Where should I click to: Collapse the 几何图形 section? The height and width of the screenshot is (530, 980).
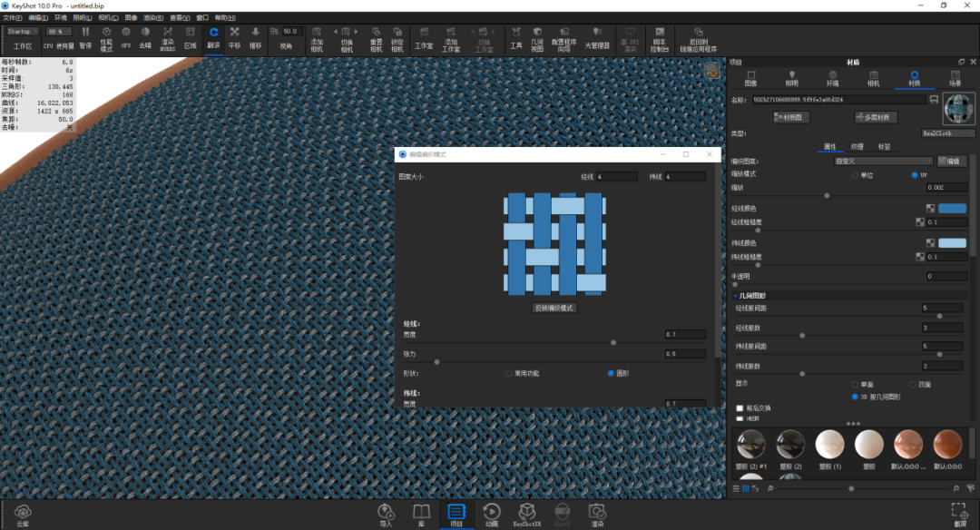[x=736, y=296]
